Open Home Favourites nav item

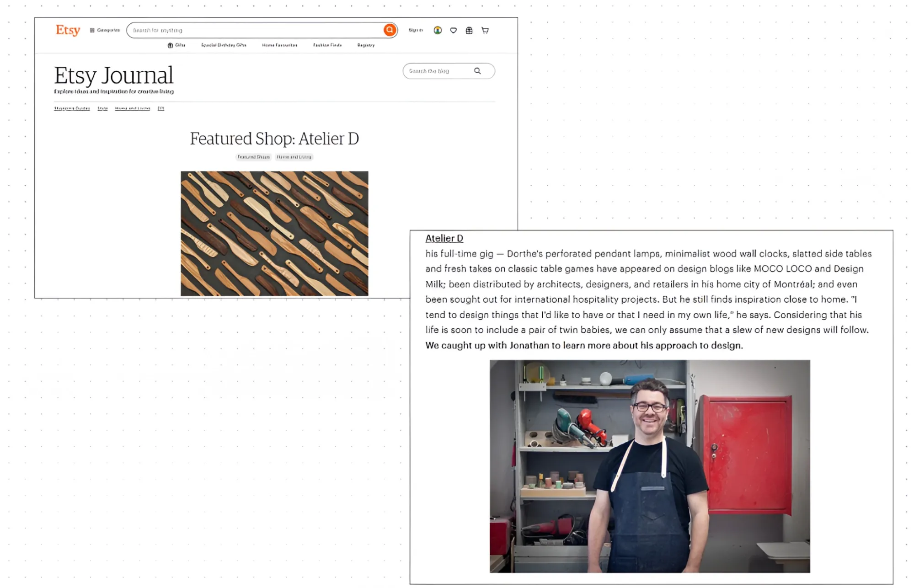(x=279, y=45)
